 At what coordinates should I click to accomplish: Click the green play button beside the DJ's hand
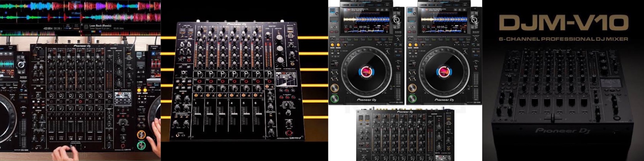(x=141, y=145)
